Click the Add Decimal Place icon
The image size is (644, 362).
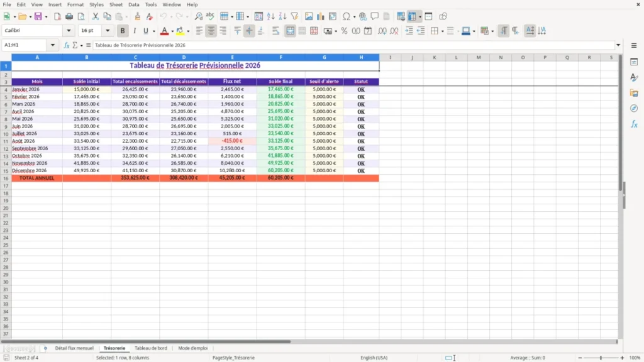point(382,31)
